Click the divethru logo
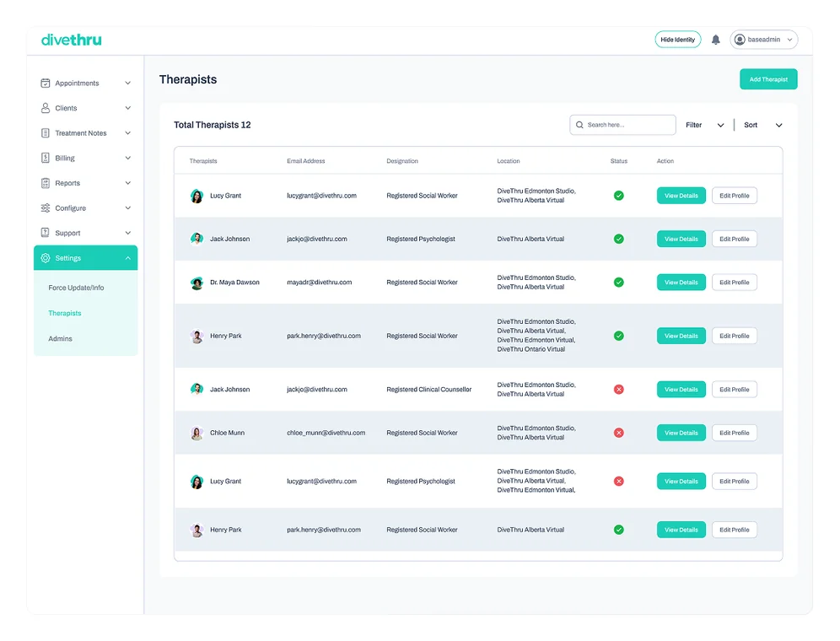Viewport: 840px width, 641px height. tap(71, 40)
